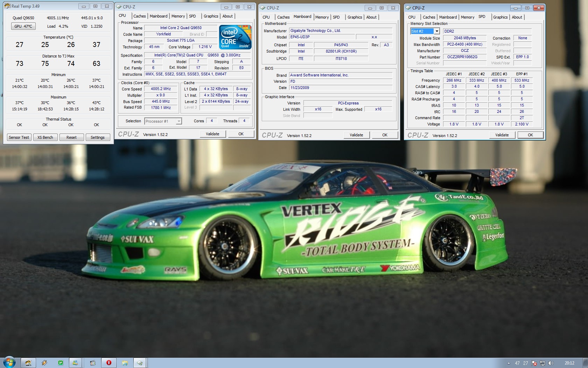Click the Max Bandwidth PC2-6400 (400 MHz)

[x=464, y=44]
